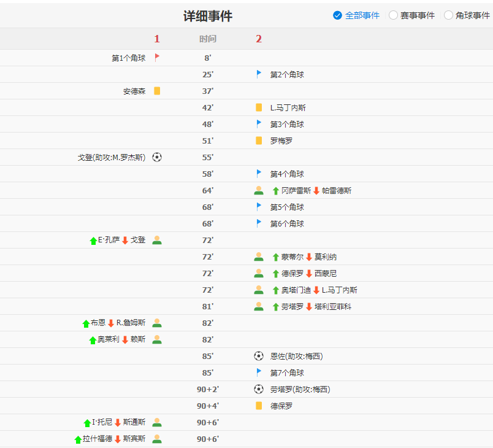Click substitution person icon at 64'

pyautogui.click(x=259, y=190)
